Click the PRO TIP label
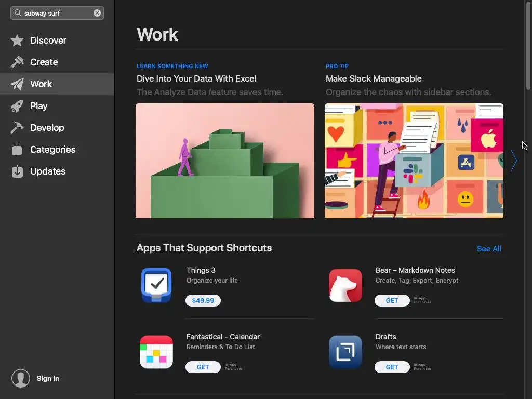This screenshot has height=399, width=532. tap(337, 66)
